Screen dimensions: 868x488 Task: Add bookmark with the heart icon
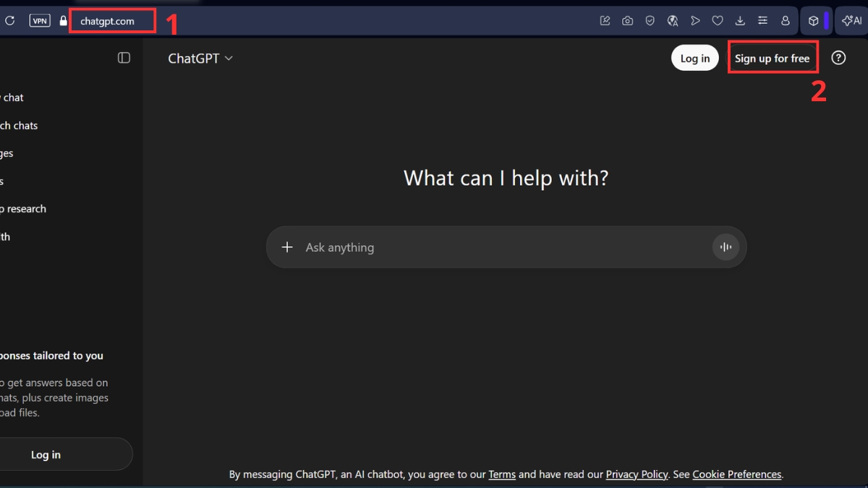[x=718, y=21]
